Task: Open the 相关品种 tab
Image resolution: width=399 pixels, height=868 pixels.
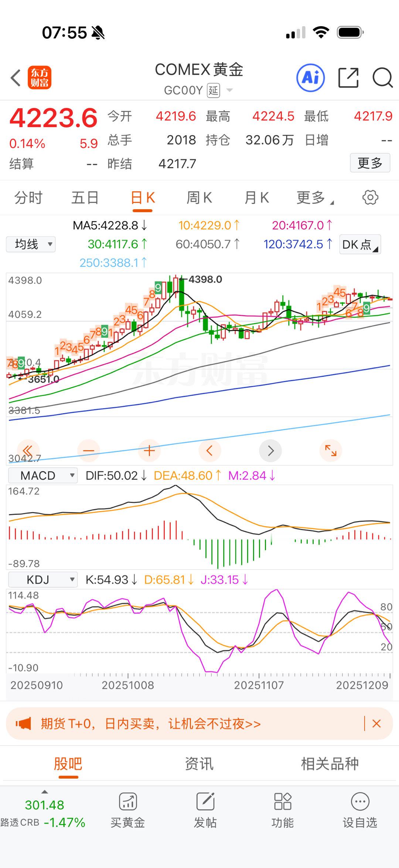Action: click(x=330, y=763)
